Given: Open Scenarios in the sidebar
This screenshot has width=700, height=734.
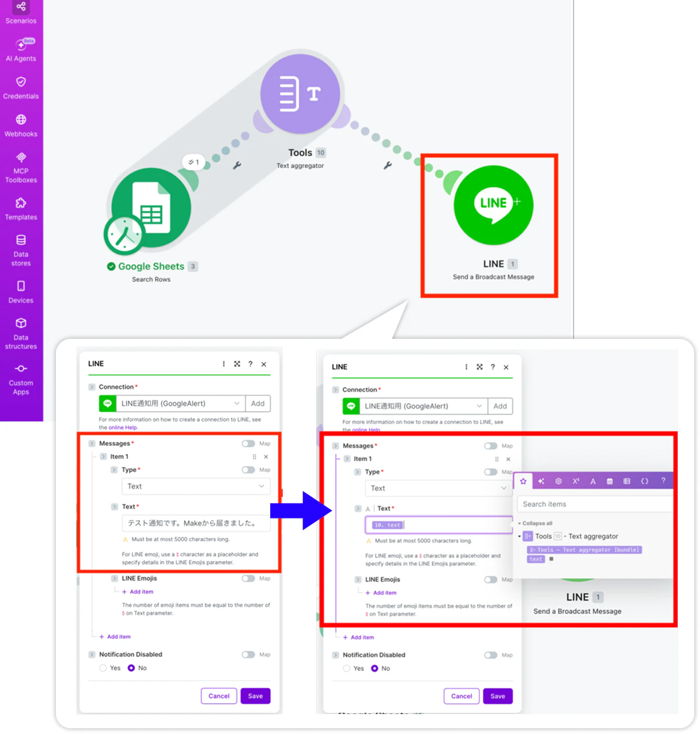Looking at the screenshot, I should [21, 13].
